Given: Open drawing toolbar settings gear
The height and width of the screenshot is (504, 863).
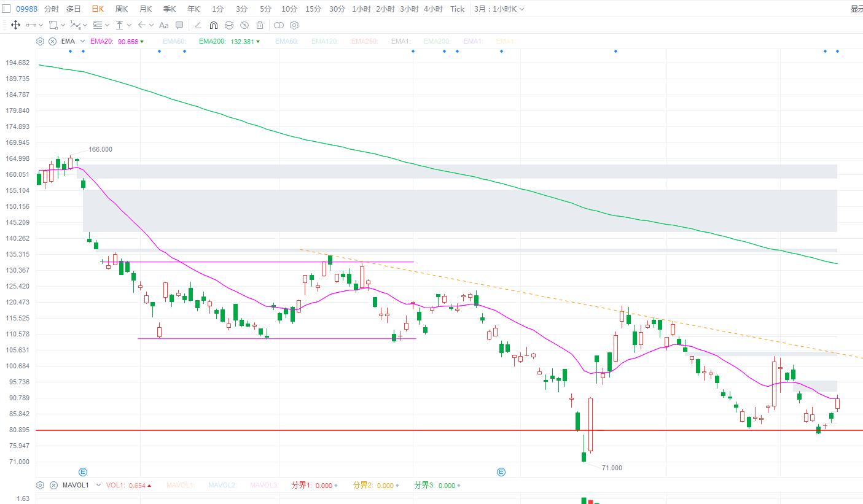Looking at the screenshot, I should click(x=294, y=25).
